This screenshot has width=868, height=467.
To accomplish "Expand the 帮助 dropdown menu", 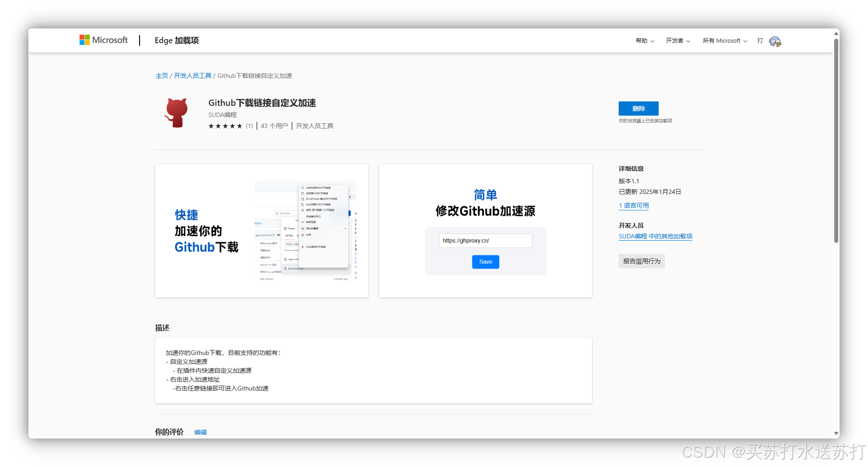I will [x=645, y=40].
